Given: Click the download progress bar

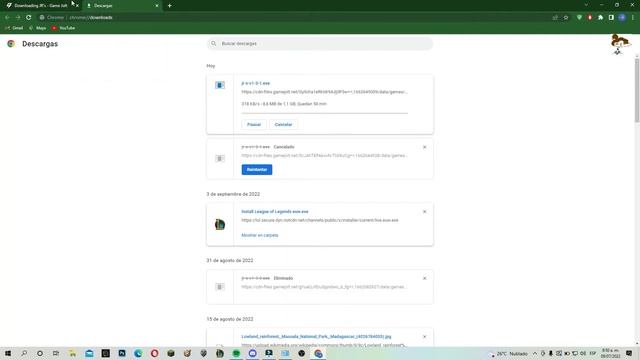Looking at the screenshot, I should [x=324, y=113].
